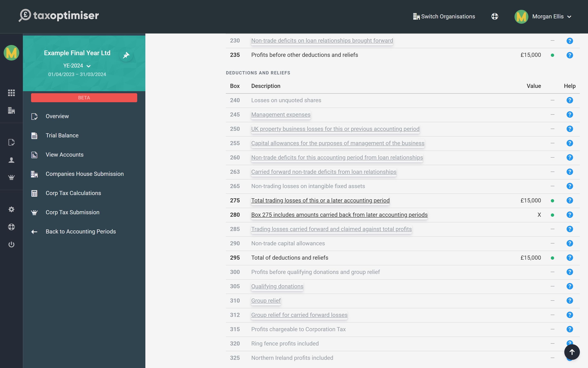Click the organisations building icon in left rail
588x368 pixels.
[x=11, y=110]
